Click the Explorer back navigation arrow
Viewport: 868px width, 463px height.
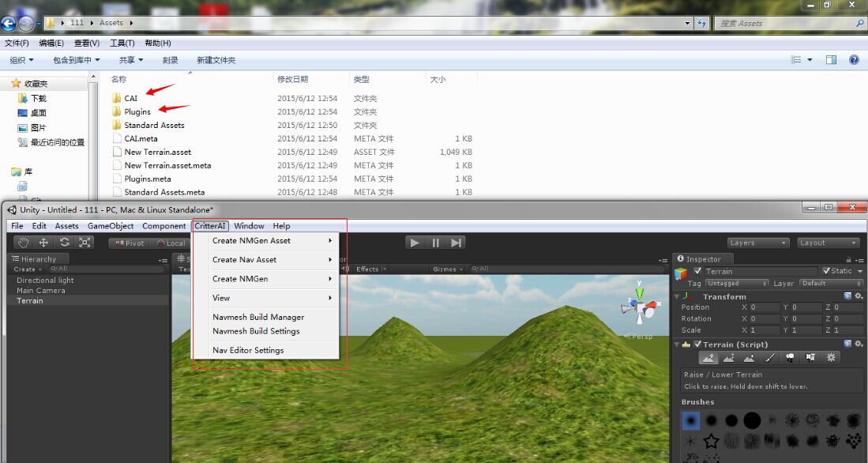pos(9,23)
